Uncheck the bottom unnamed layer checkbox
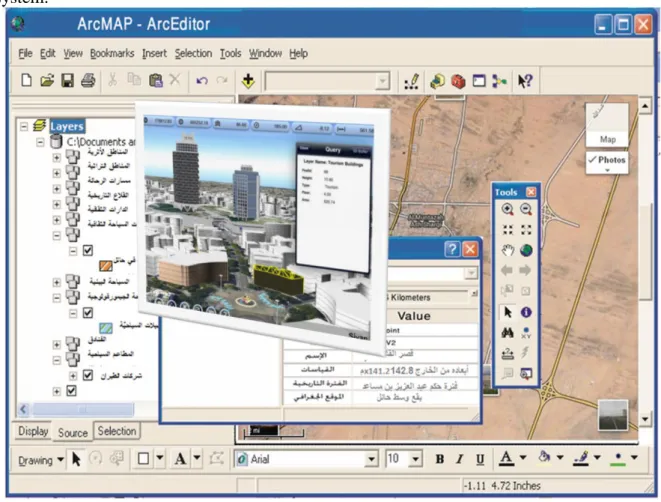 click(72, 391)
